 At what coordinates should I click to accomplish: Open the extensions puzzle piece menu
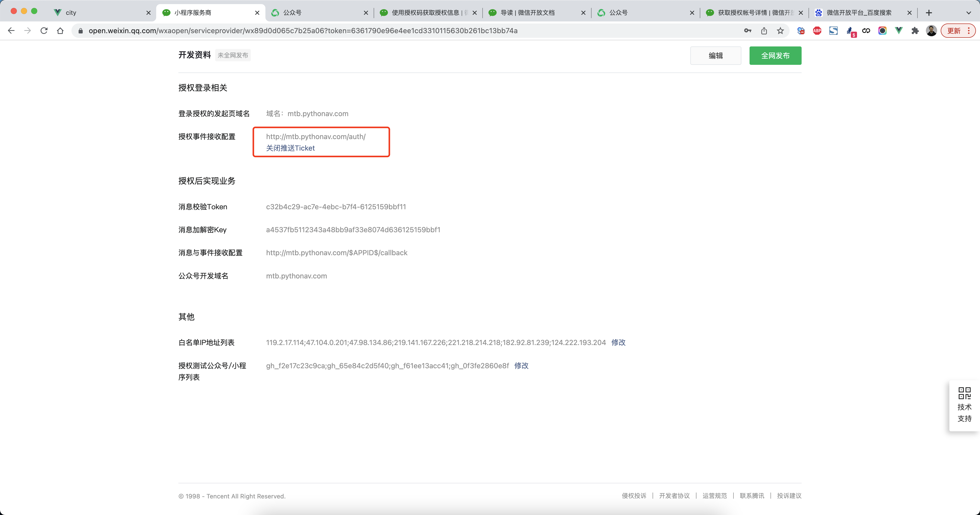click(x=915, y=31)
